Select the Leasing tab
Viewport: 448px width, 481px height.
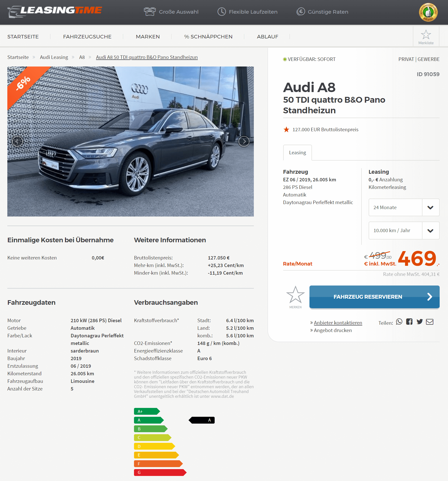pyautogui.click(x=298, y=152)
